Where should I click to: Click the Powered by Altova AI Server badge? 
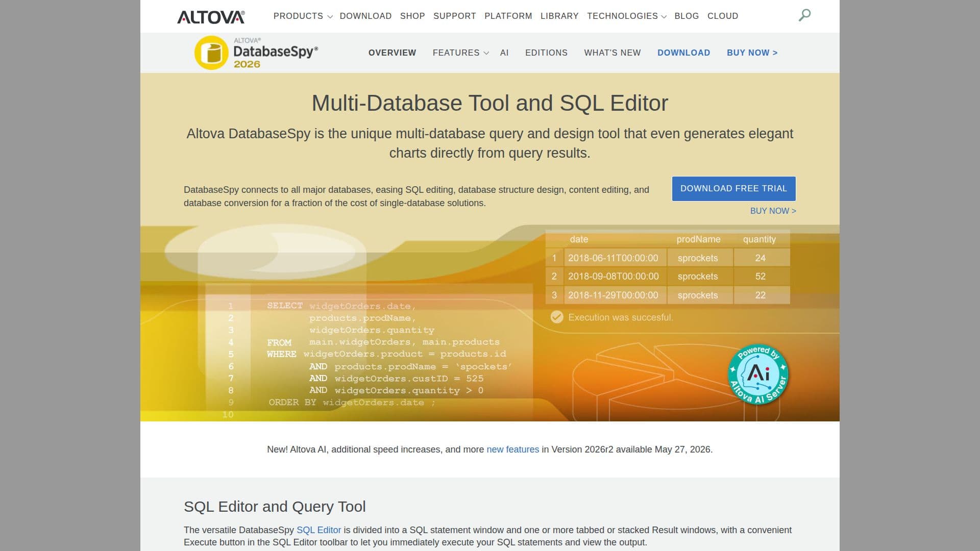point(758,374)
